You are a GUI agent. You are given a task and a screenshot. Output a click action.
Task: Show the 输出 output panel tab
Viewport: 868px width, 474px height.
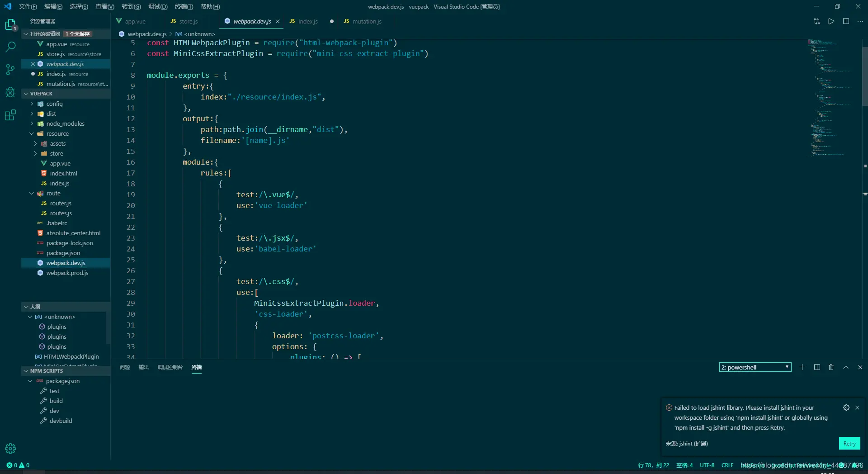[x=143, y=367]
